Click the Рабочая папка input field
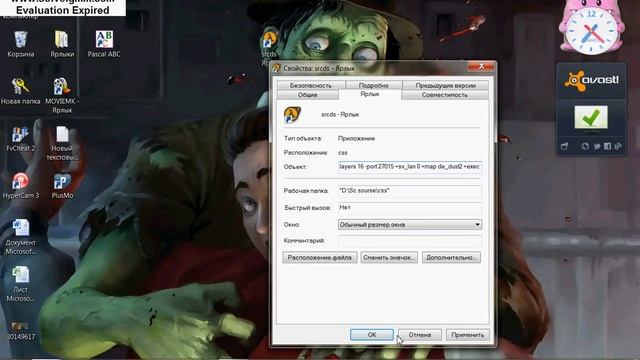Viewport: 640px width, 360px height. pos(410,191)
